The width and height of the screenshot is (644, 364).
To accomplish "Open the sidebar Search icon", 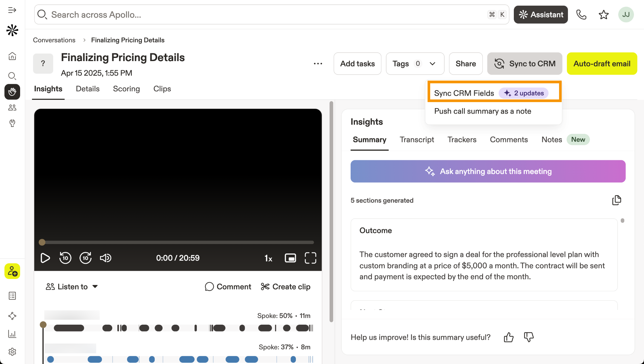I will pos(12,76).
